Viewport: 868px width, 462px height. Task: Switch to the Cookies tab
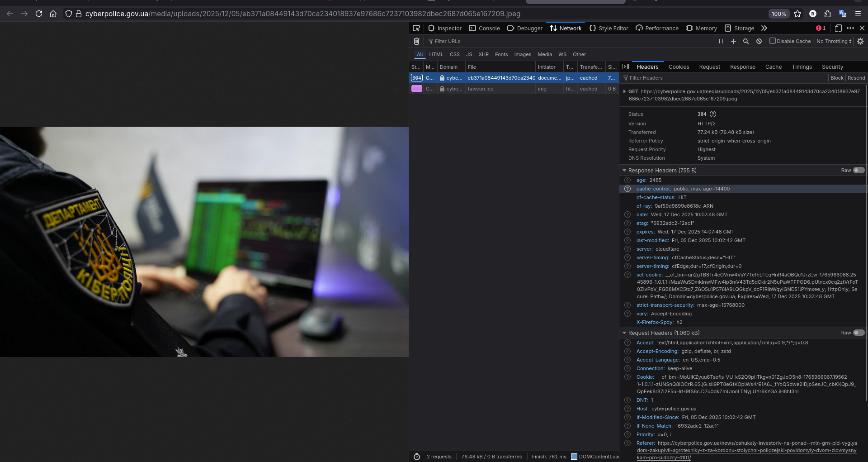(679, 67)
